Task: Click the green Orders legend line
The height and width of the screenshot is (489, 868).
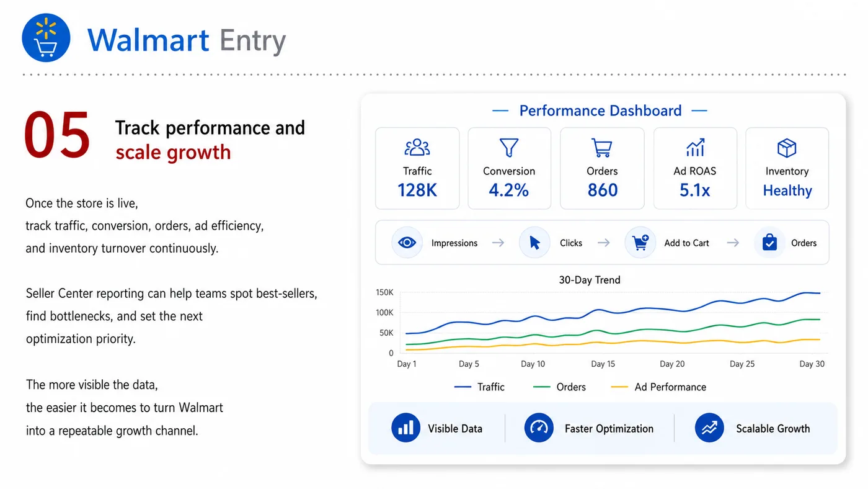Action: click(x=541, y=387)
